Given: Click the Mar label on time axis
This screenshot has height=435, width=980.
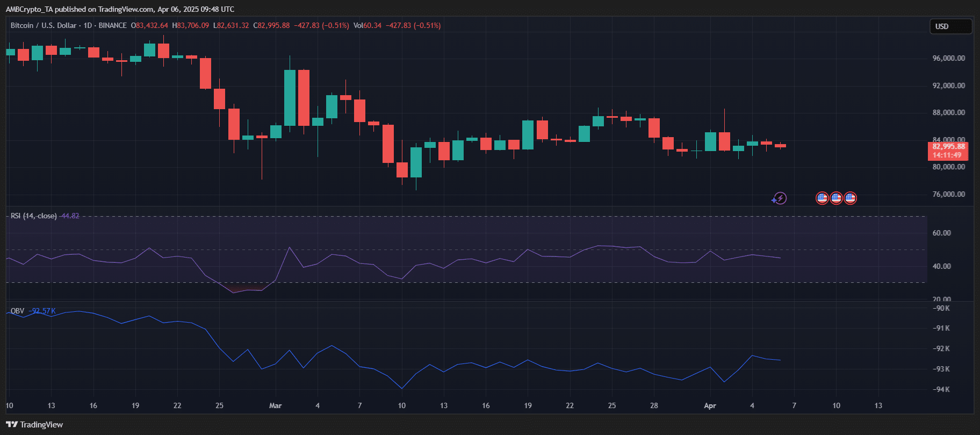Looking at the screenshot, I should click(275, 405).
